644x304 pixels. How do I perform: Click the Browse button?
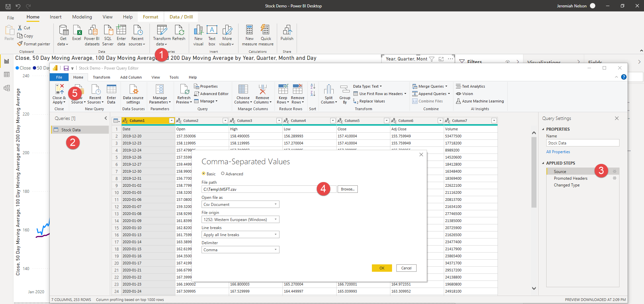coord(347,189)
